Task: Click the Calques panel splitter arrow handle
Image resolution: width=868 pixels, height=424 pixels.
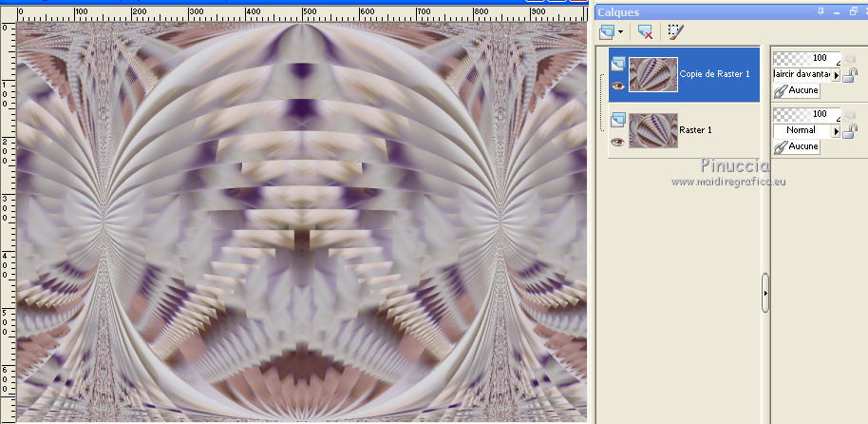Action: click(x=765, y=293)
